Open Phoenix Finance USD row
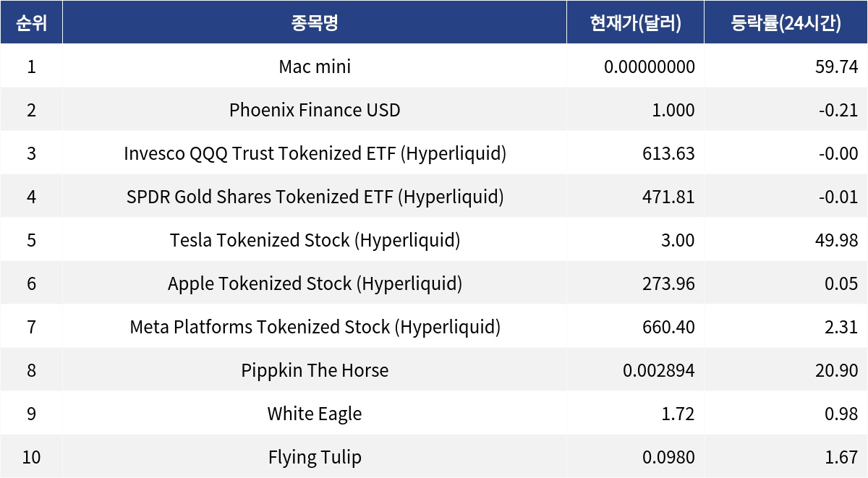The height and width of the screenshot is (478, 868). coord(315,110)
